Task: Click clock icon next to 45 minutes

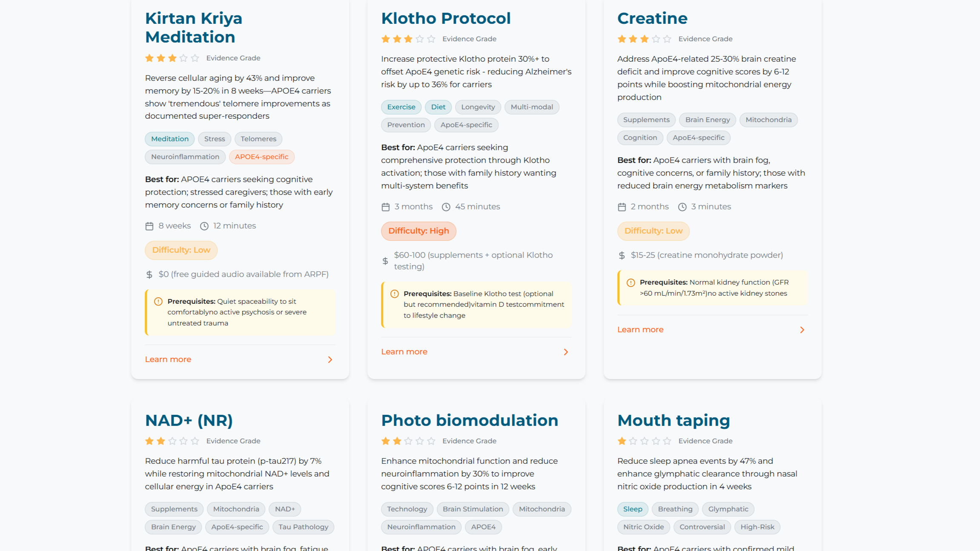Action: coord(446,207)
